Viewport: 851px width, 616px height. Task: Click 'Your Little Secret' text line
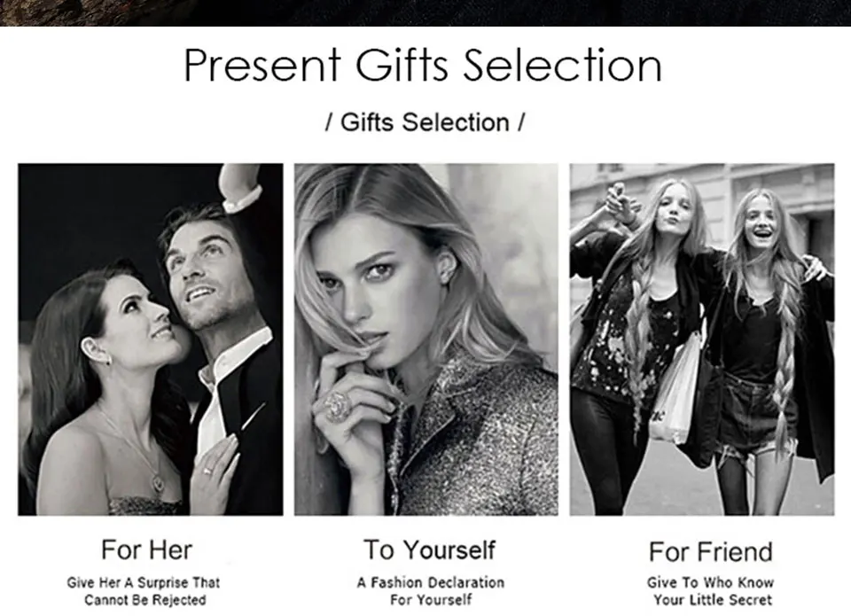712,600
